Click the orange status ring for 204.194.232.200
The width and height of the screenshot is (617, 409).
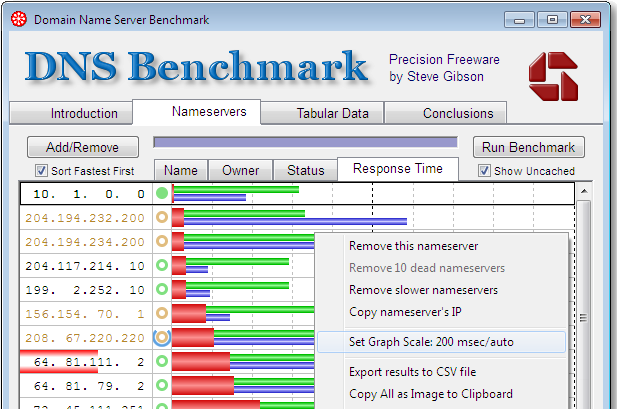coord(162,217)
